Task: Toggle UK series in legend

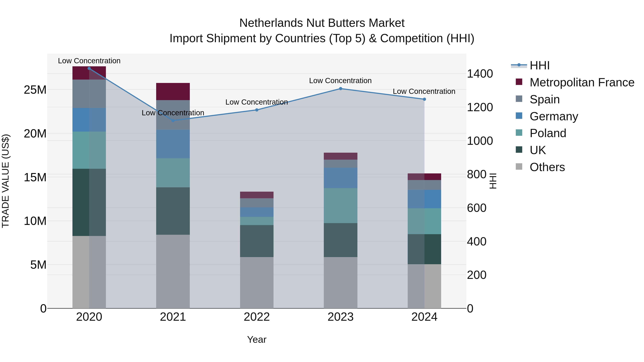Action: click(531, 150)
